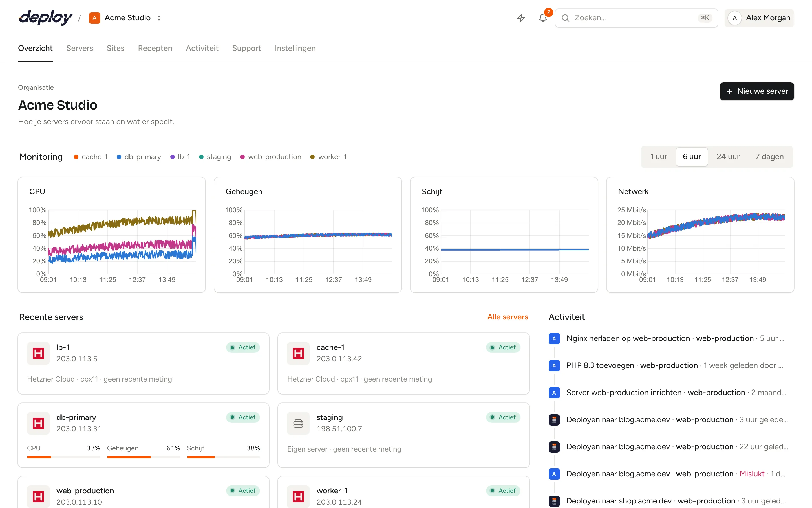812x508 pixels.
Task: Select the 6 uur time range
Action: point(692,157)
